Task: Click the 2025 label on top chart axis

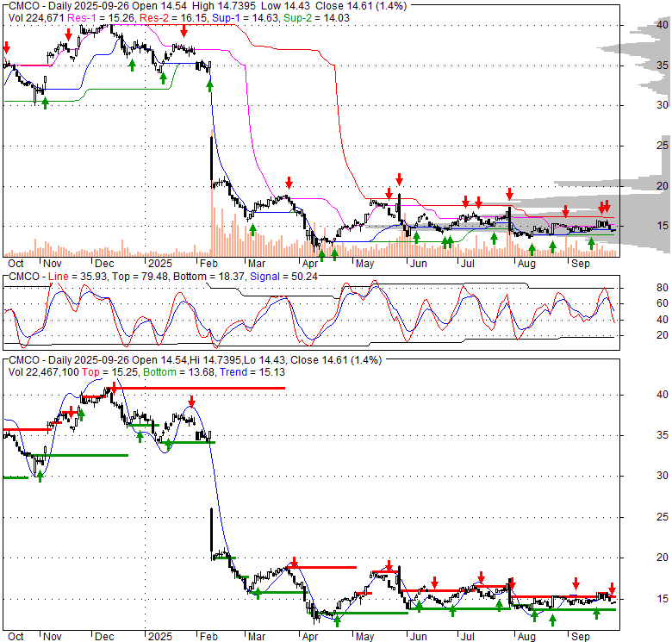Action: [160, 264]
